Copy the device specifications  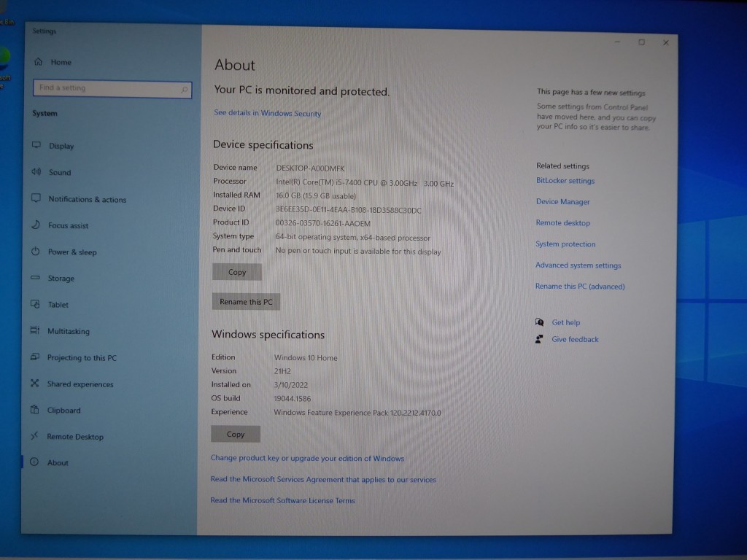pyautogui.click(x=237, y=272)
